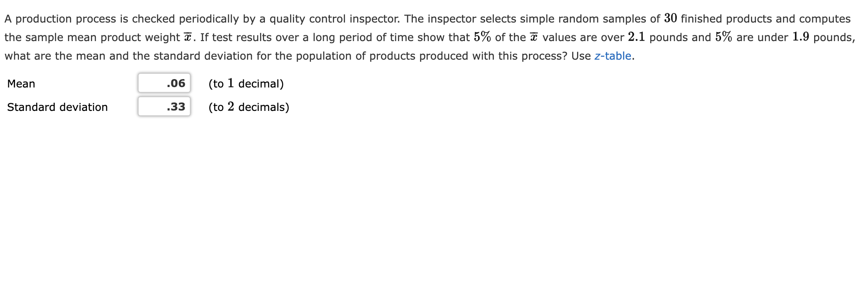868x281 pixels.
Task: Click the '(to 1 decimal)' hint text
Action: coord(246,84)
